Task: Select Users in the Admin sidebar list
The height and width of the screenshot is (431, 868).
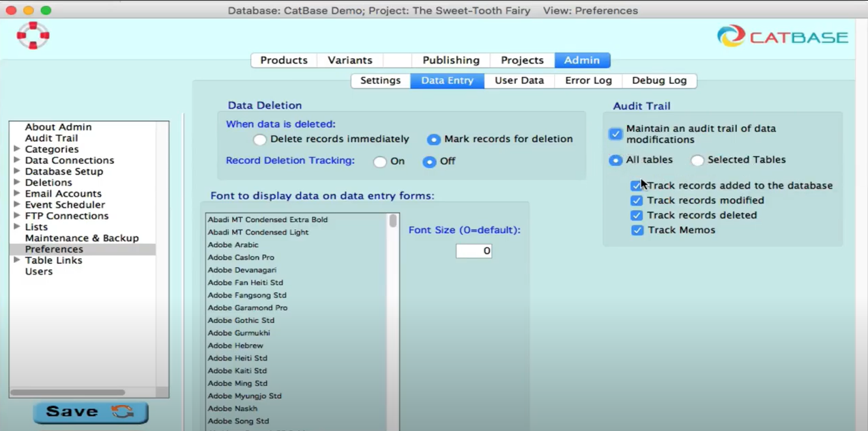Action: 38,271
